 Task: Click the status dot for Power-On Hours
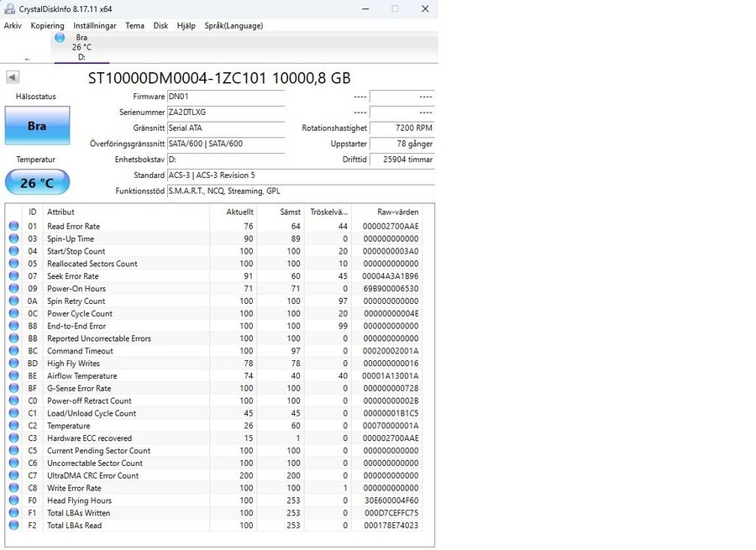(13, 289)
